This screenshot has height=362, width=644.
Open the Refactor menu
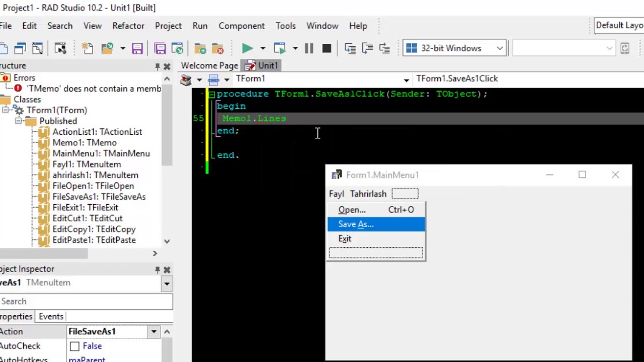coord(128,26)
